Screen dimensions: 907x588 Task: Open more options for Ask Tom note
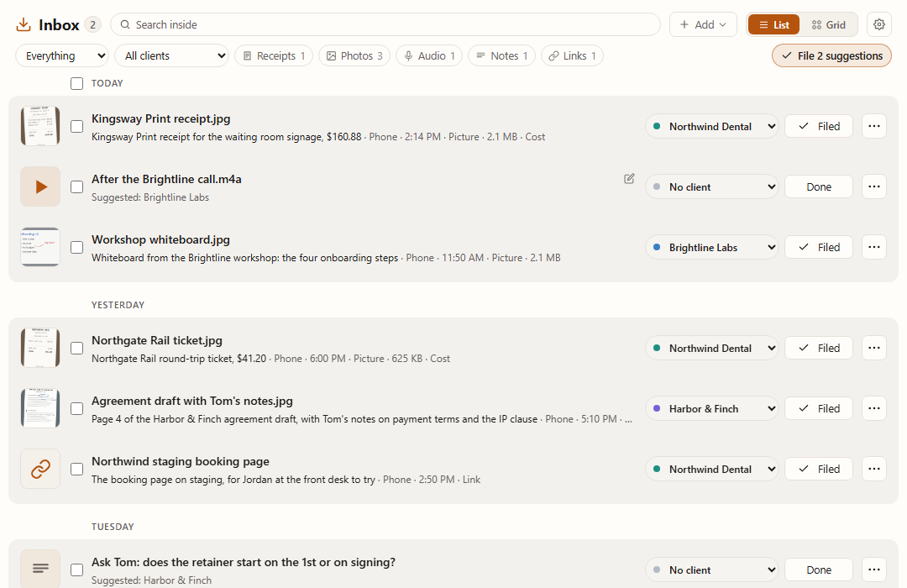click(x=874, y=570)
